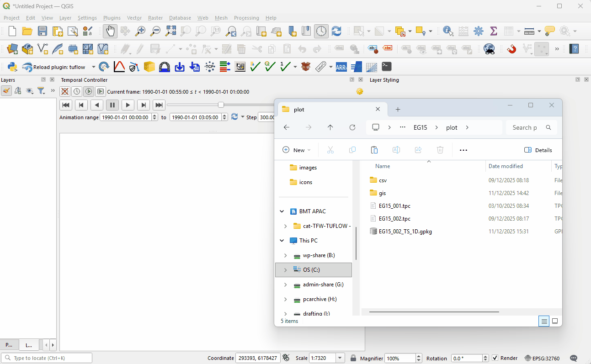This screenshot has height=364, width=591.
Task: Open the Scale dropdown in status bar
Action: 340,358
